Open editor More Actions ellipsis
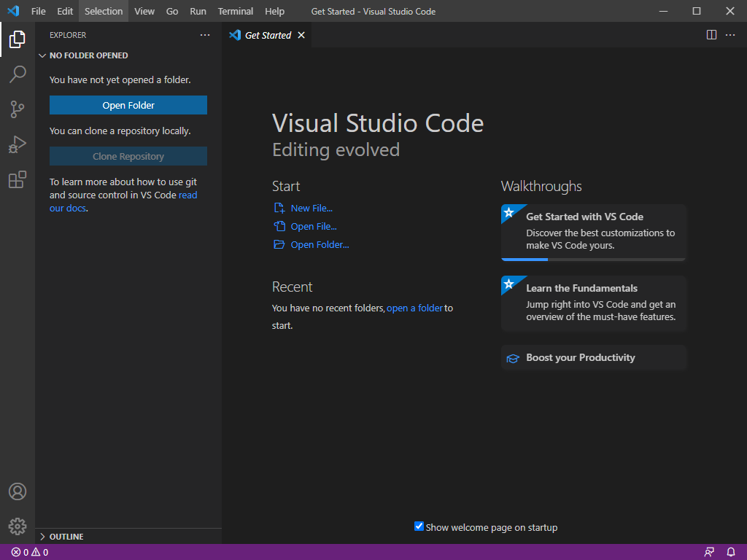The height and width of the screenshot is (560, 747). (x=730, y=35)
